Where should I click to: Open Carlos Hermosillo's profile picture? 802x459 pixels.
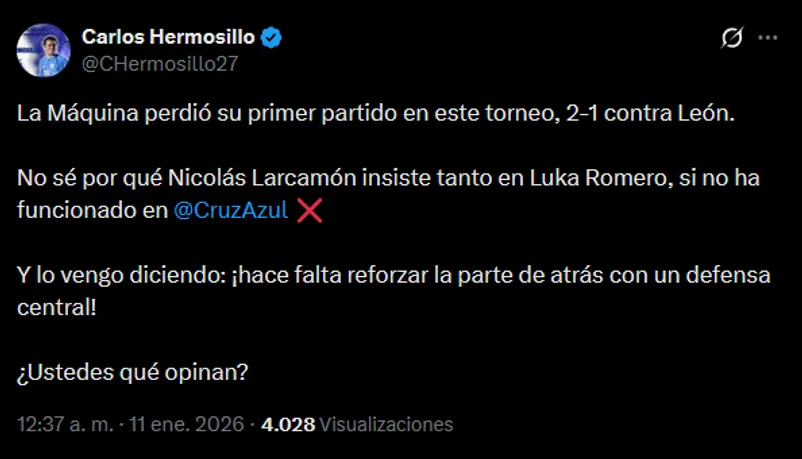click(44, 50)
